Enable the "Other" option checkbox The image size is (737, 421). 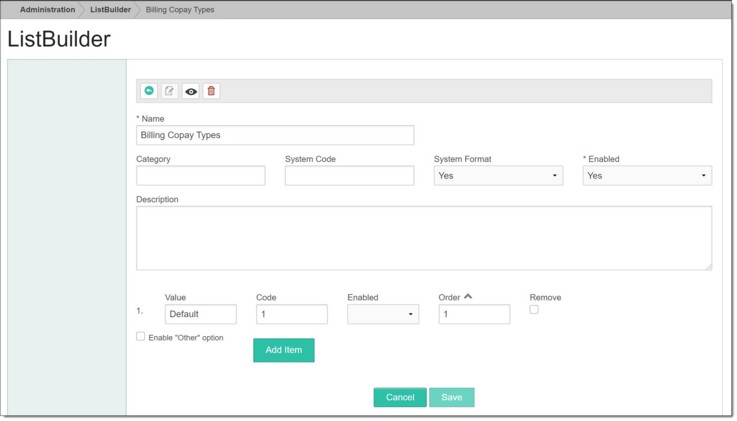(x=141, y=337)
